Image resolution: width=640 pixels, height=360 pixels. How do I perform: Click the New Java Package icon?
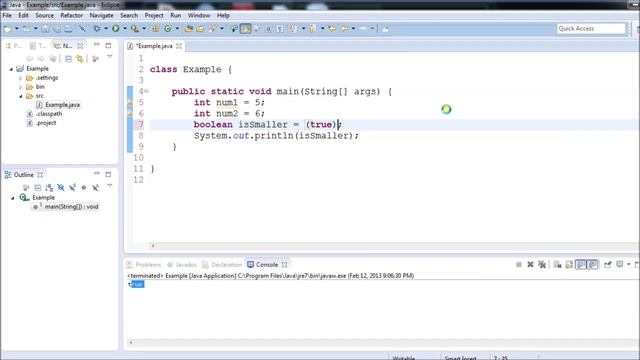pyautogui.click(x=156, y=29)
